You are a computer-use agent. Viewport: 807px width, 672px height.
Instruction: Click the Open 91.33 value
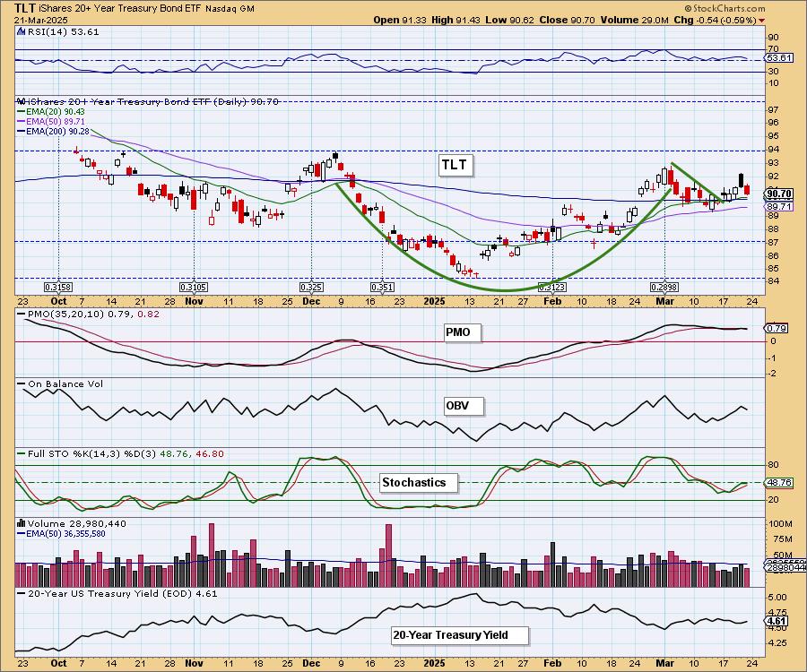tap(400, 20)
